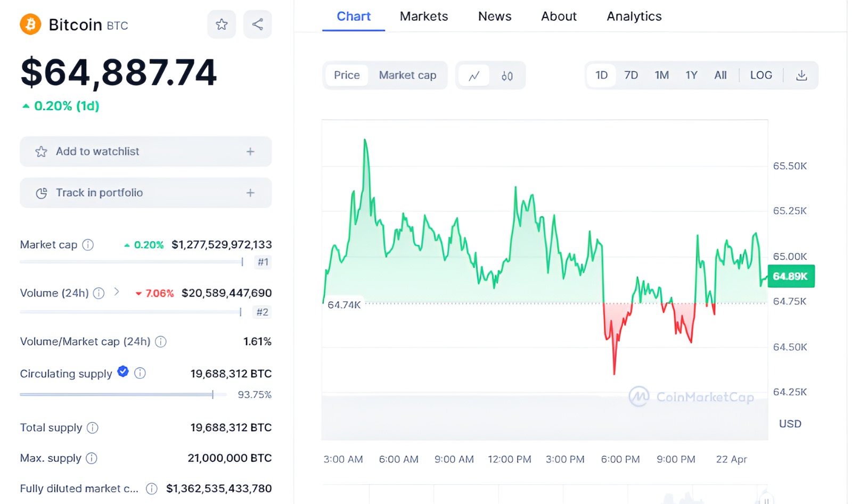Select the line chart view icon
Image resolution: width=852 pixels, height=504 pixels.
click(x=474, y=76)
